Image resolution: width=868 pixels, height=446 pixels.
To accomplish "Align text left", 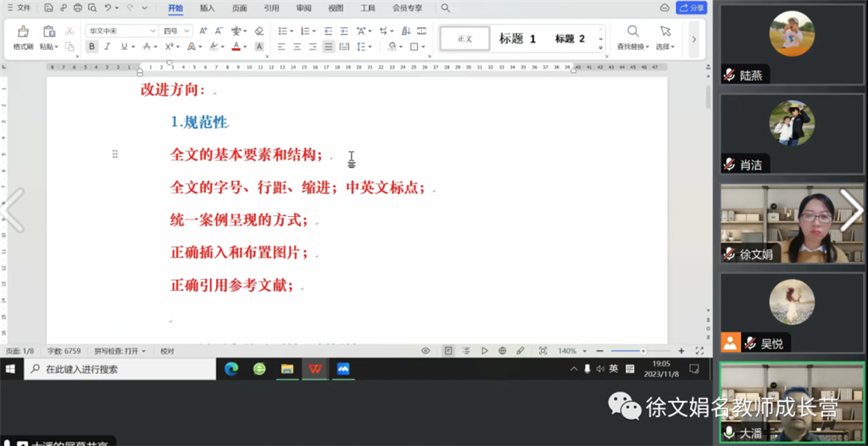I will pos(281,47).
